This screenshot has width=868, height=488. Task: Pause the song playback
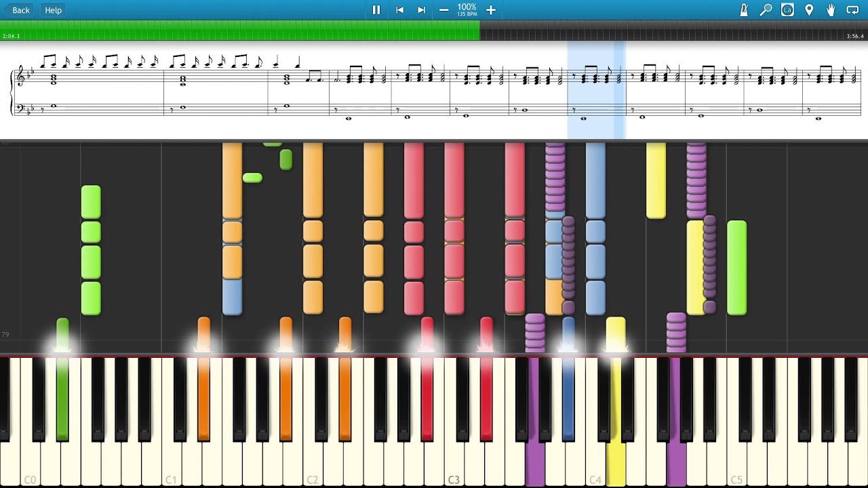coord(376,10)
